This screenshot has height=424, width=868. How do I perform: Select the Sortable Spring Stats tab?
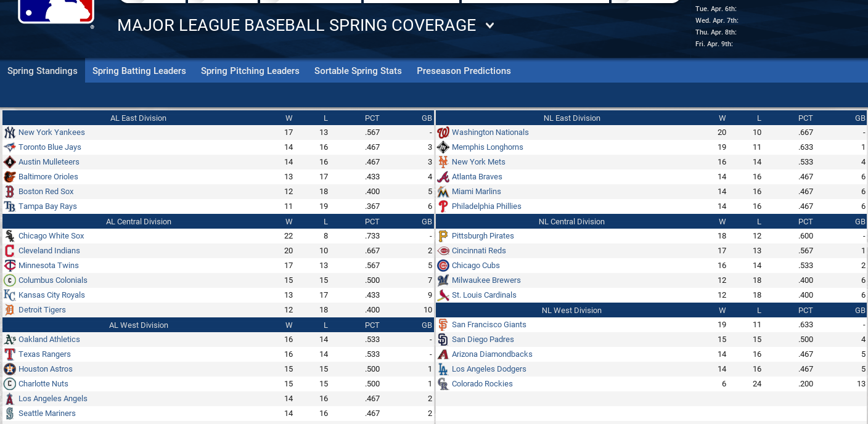(358, 71)
